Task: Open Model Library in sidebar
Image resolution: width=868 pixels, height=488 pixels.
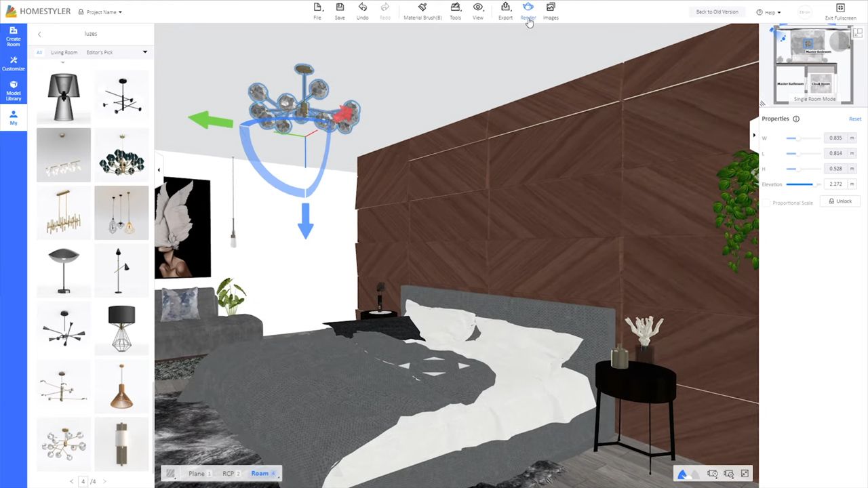Action: click(x=14, y=91)
